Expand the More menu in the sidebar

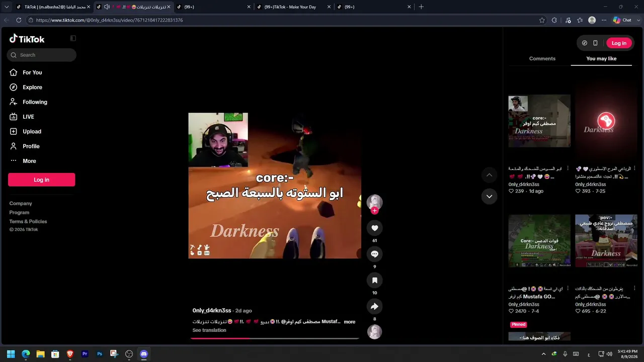pyautogui.click(x=29, y=161)
